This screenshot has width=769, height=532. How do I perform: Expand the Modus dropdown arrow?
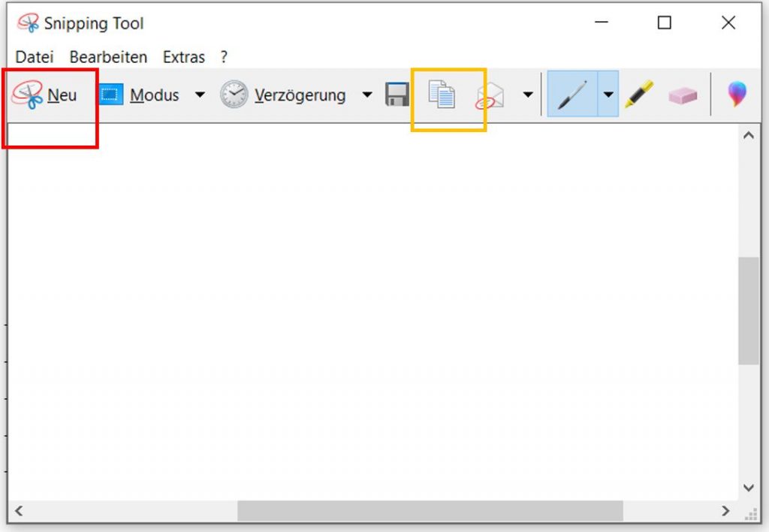pyautogui.click(x=200, y=95)
